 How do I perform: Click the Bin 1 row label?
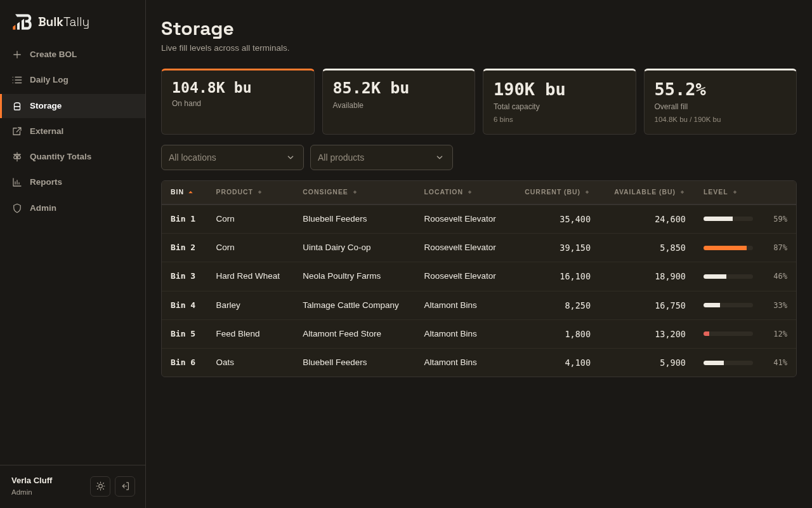183,219
